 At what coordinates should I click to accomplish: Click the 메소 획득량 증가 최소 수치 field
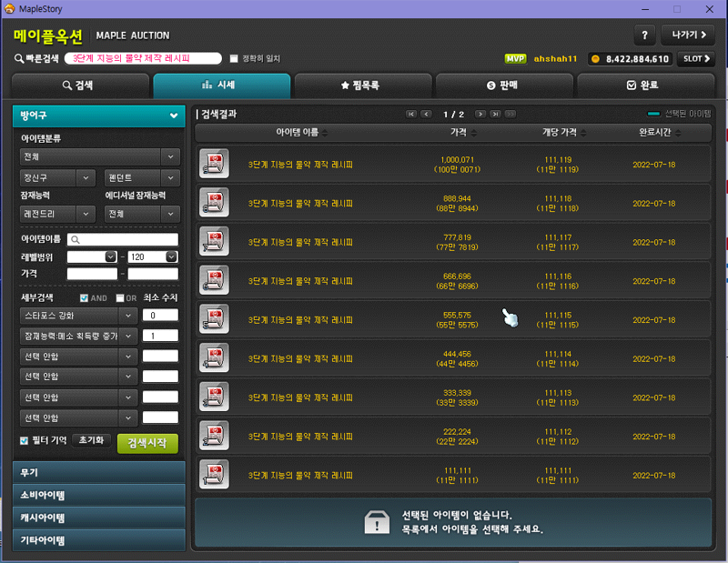point(160,336)
